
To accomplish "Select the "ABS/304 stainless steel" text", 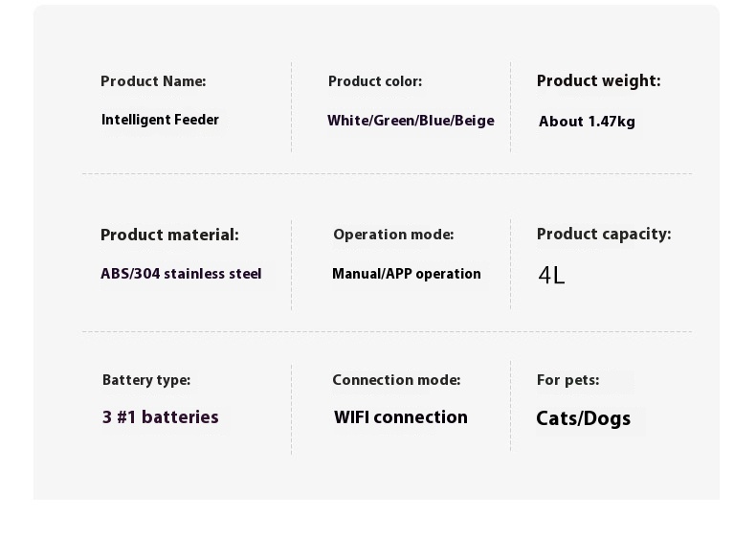I will [x=181, y=274].
